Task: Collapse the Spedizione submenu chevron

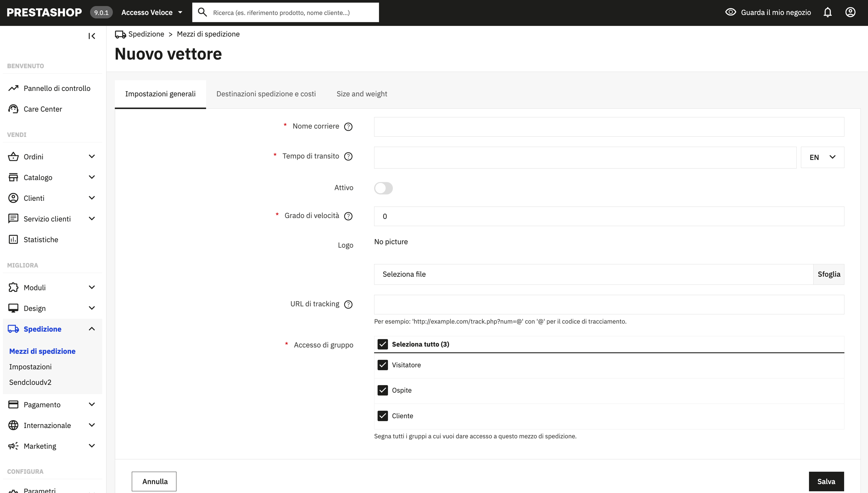Action: pyautogui.click(x=92, y=329)
